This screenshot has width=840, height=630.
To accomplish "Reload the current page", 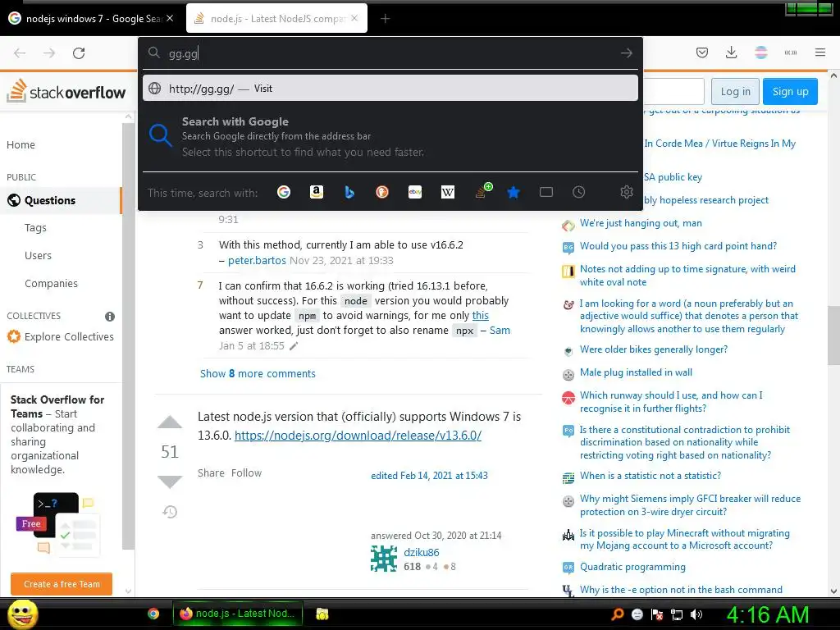I will (79, 53).
